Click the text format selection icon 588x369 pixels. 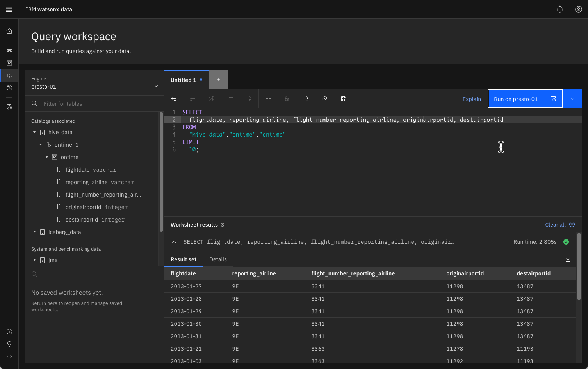[x=287, y=99]
